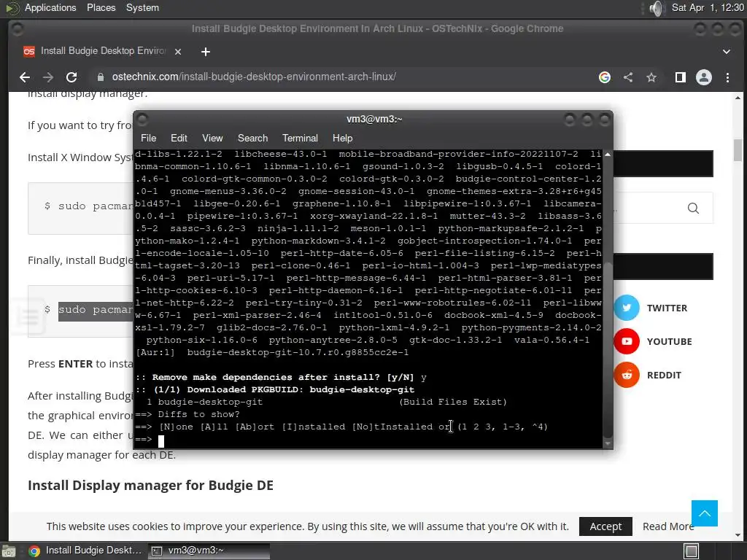Open terminal View menu
747x560 pixels.
(212, 138)
